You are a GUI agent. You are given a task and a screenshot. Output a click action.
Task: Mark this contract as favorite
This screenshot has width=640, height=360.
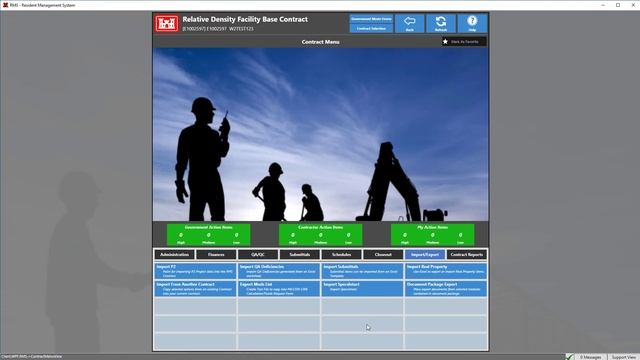point(464,42)
